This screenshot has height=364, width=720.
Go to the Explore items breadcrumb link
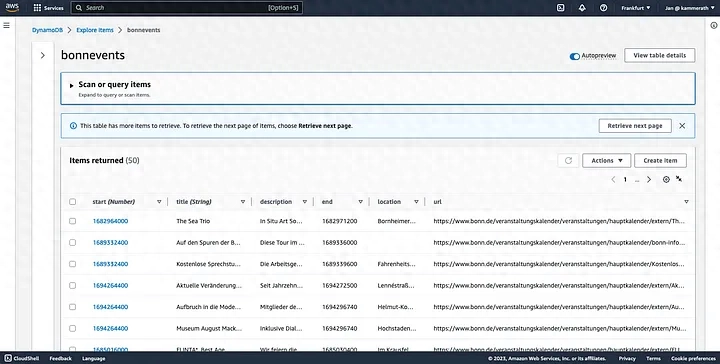coord(95,30)
